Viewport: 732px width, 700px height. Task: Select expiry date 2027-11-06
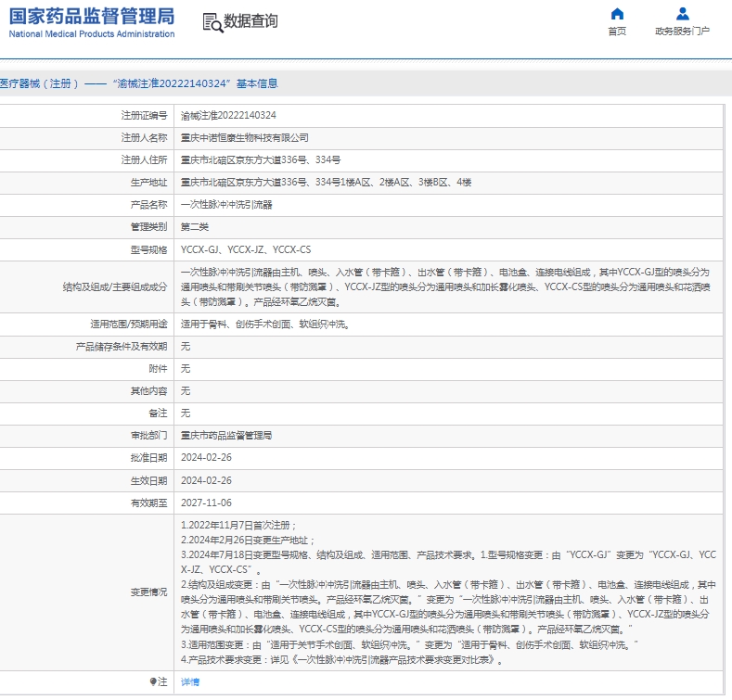[206, 503]
